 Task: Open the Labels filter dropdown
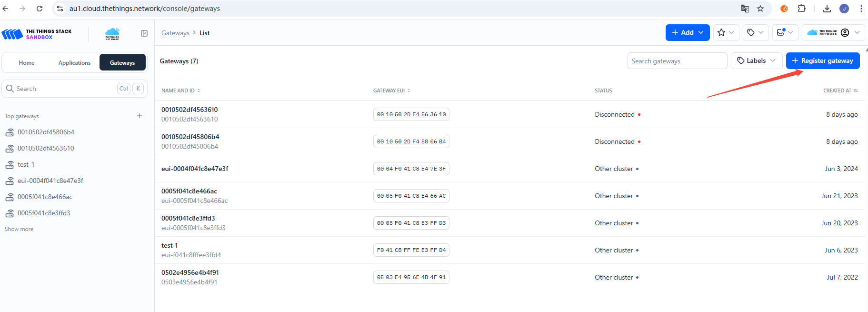point(756,60)
